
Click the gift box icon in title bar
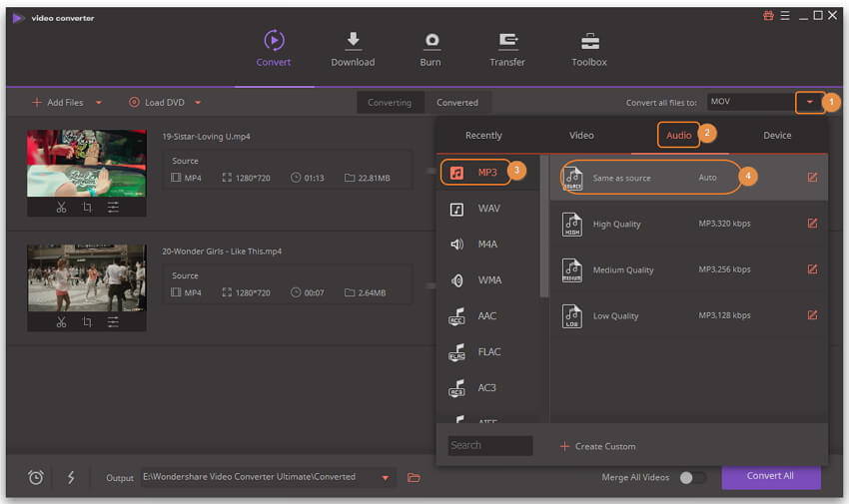768,16
